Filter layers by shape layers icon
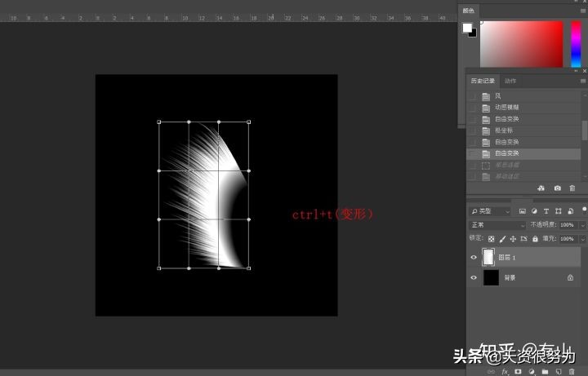The height and width of the screenshot is (376, 588). 559,211
